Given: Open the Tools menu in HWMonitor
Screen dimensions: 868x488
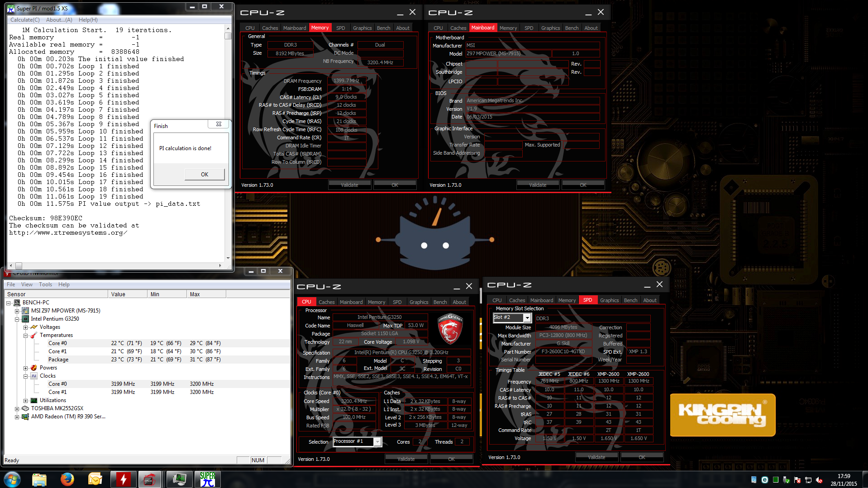Looking at the screenshot, I should point(45,284).
